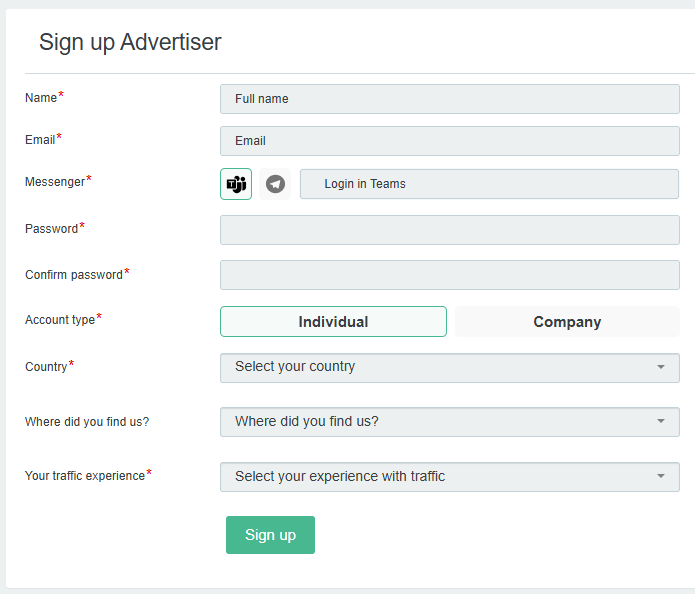Screen dimensions: 695x594
Task: Click the country dropdown arrow
Action: pyautogui.click(x=661, y=367)
